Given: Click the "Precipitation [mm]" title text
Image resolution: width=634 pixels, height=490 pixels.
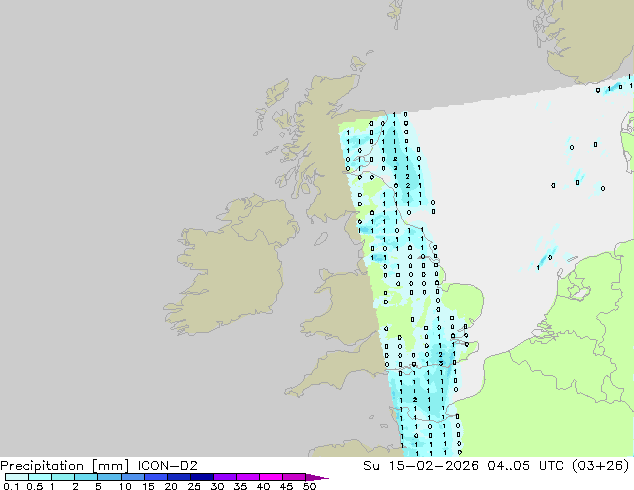Looking at the screenshot, I should point(65,466).
